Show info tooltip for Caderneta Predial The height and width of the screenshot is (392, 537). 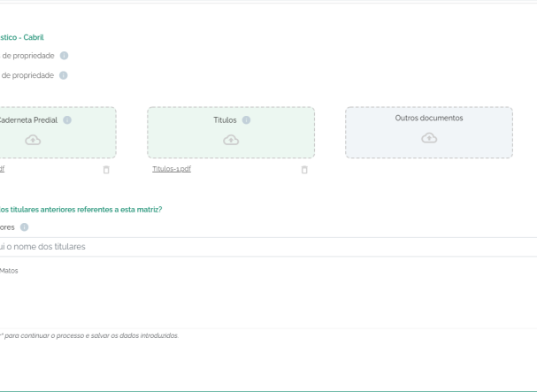click(67, 120)
